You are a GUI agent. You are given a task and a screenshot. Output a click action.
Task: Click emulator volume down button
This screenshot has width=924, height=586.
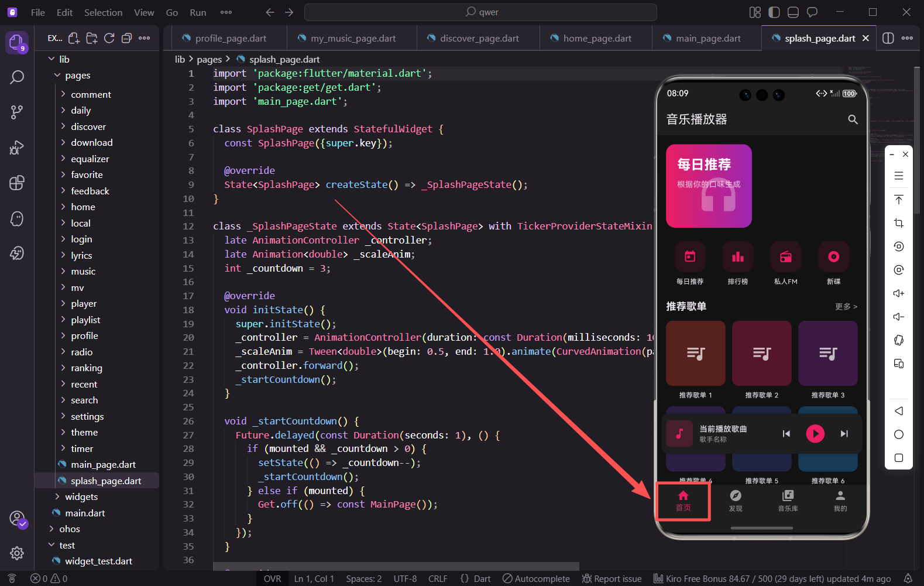point(899,317)
